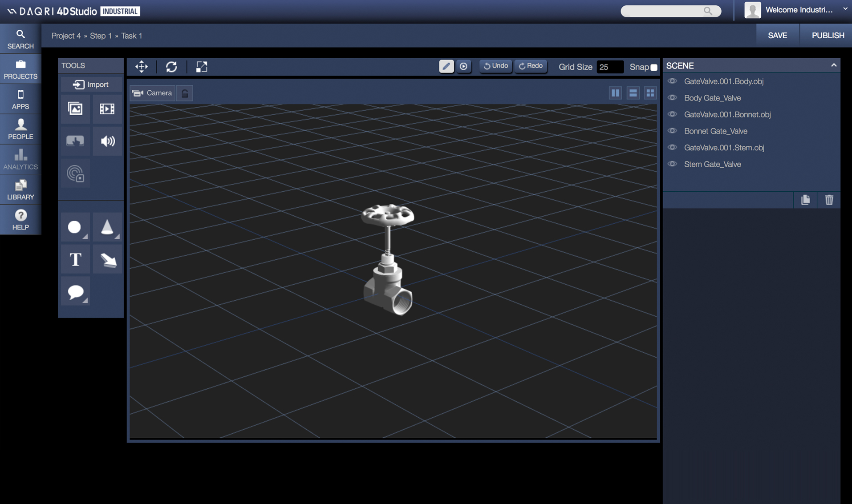Image resolution: width=852 pixels, height=504 pixels.
Task: Switch to four-pane grid viewport layout
Action: click(x=650, y=93)
